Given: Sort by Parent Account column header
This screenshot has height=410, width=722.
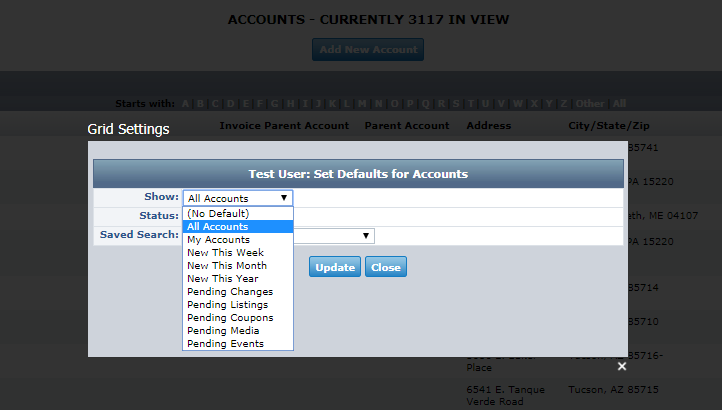Looking at the screenshot, I should (x=407, y=126).
